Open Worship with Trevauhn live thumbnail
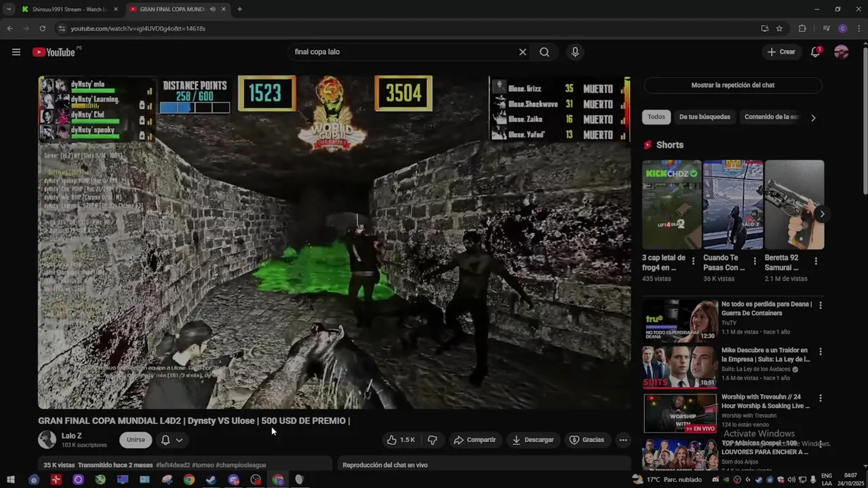Viewport: 868px width, 488px height. tap(680, 413)
